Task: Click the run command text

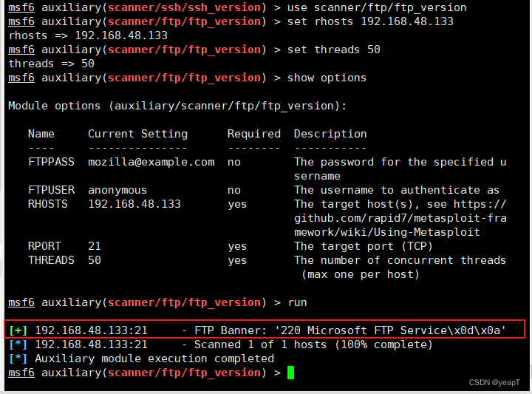Action: (x=297, y=302)
